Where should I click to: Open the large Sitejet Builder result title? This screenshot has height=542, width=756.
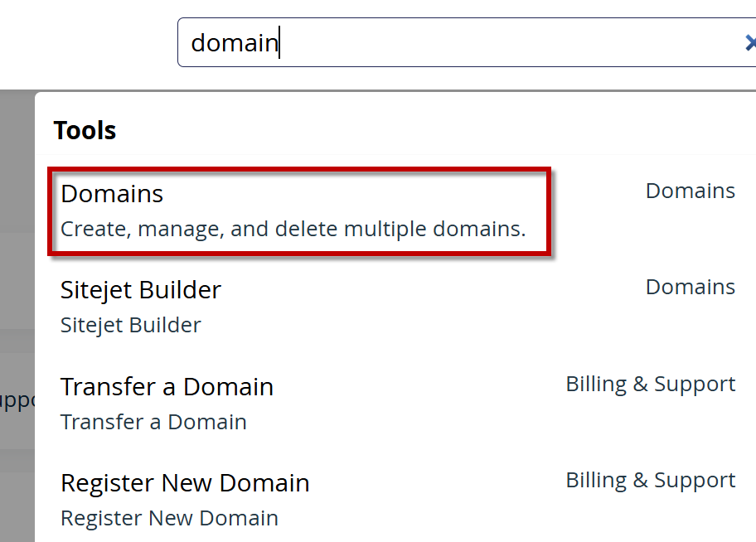[x=141, y=290]
